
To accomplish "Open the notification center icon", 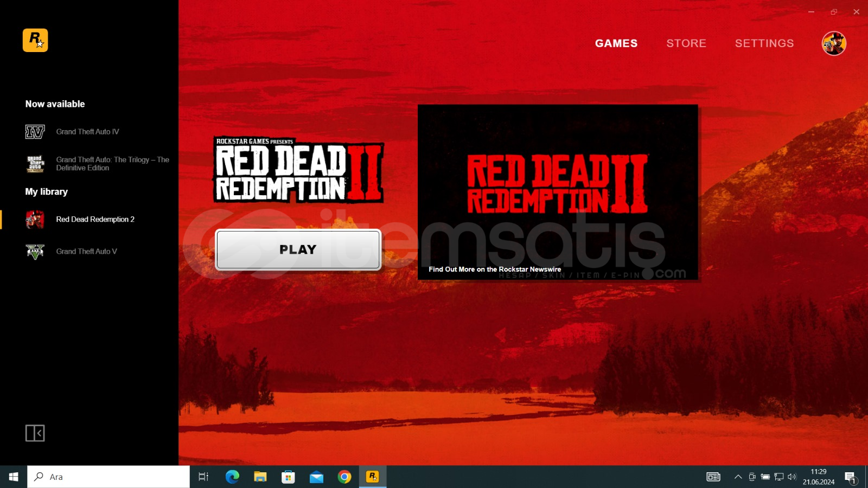I will click(851, 477).
